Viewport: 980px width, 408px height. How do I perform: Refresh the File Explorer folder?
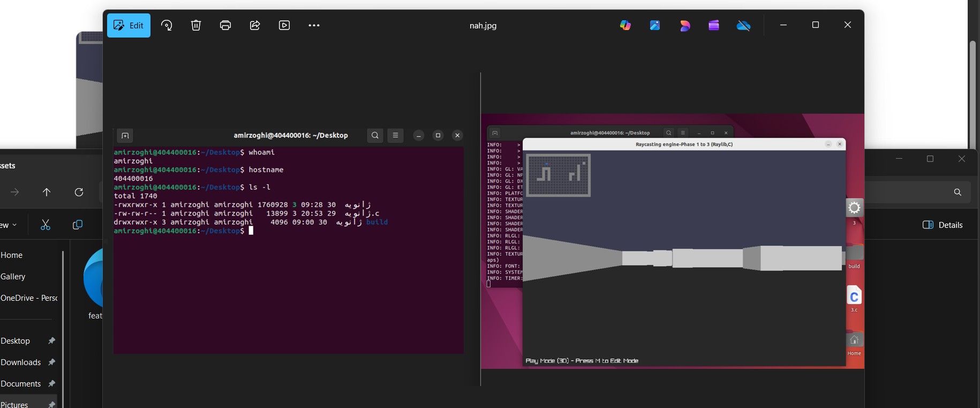point(79,192)
